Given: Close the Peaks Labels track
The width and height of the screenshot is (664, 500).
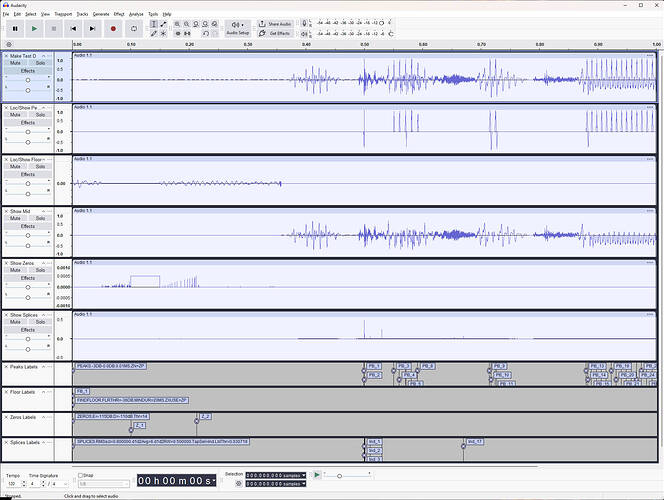Looking at the screenshot, I should pyautogui.click(x=6, y=367).
